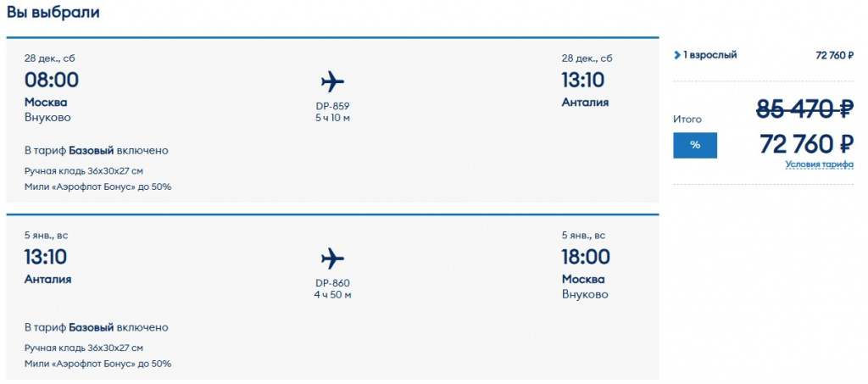The width and height of the screenshot is (868, 384).
Task: Click the 5 ч 10 м flight duration
Action: click(332, 118)
